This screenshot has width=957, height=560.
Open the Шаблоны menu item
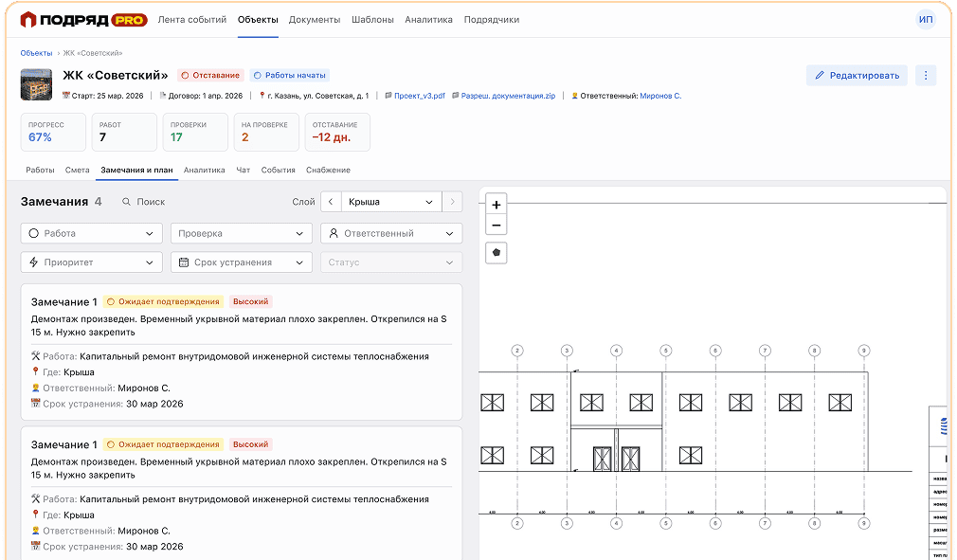click(x=372, y=20)
